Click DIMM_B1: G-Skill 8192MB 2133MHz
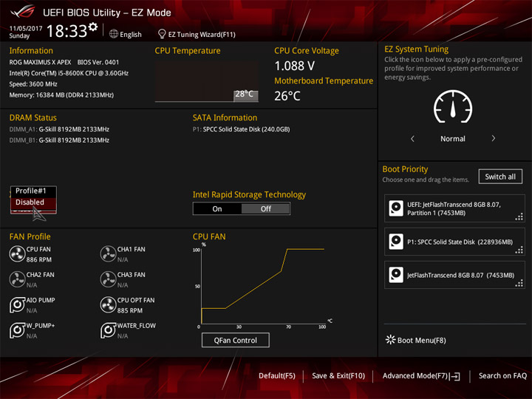This screenshot has width=532, height=399. coord(59,140)
